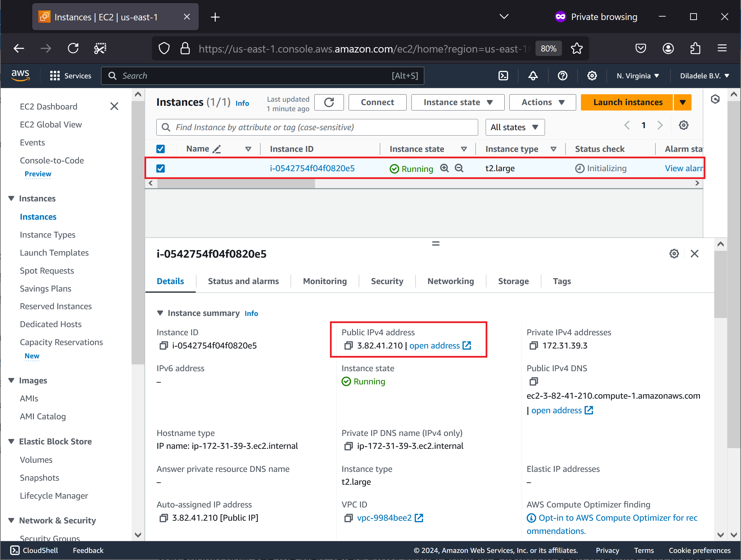This screenshot has width=741, height=560.
Task: Open the CloudShell icon in the top bar
Action: 503,76
